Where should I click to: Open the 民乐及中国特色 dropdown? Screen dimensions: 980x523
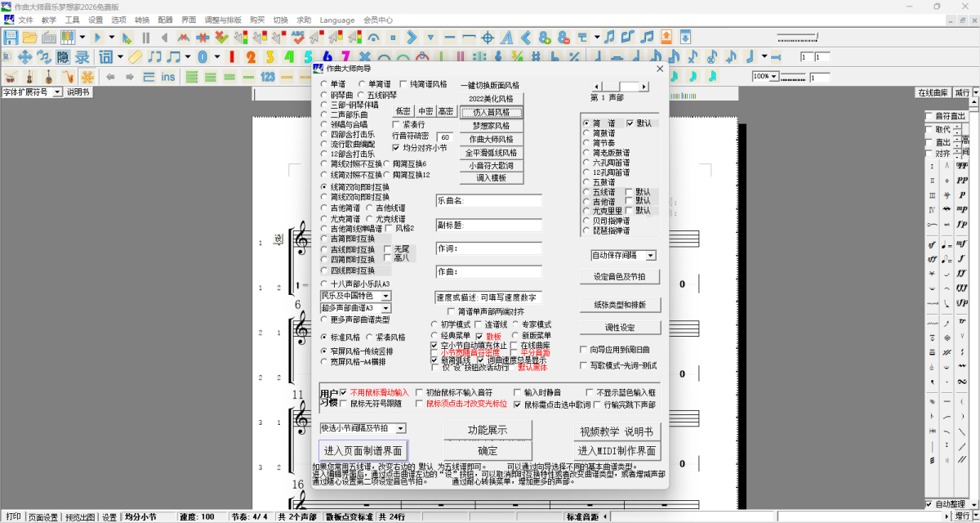point(385,295)
